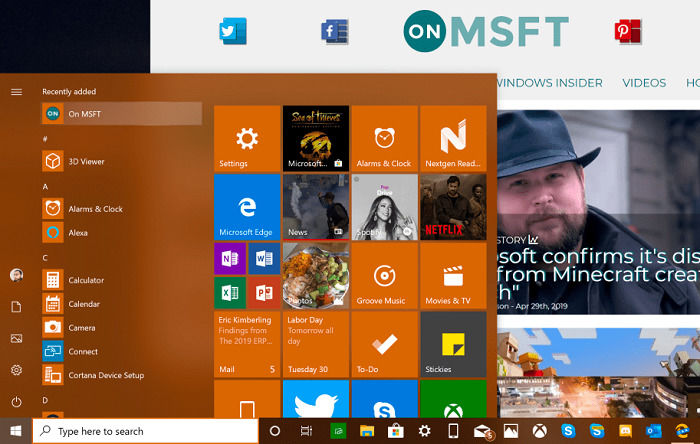700x444 pixels.
Task: Click the Minecraft article thumbnail image
Action: point(599,373)
